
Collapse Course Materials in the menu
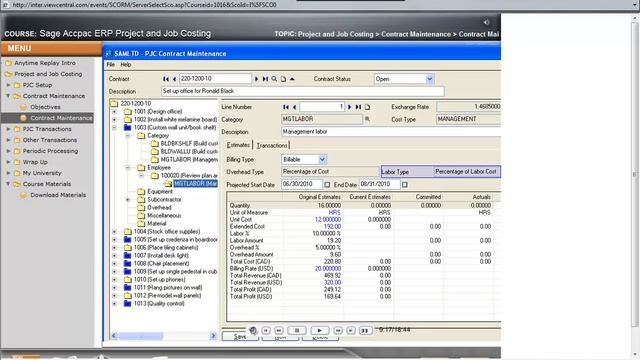pyautogui.click(x=8, y=184)
